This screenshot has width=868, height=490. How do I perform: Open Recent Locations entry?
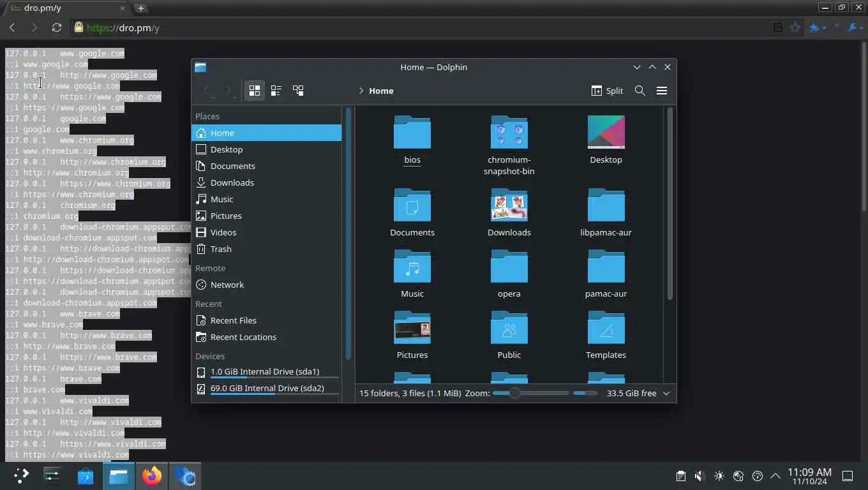tap(267, 337)
